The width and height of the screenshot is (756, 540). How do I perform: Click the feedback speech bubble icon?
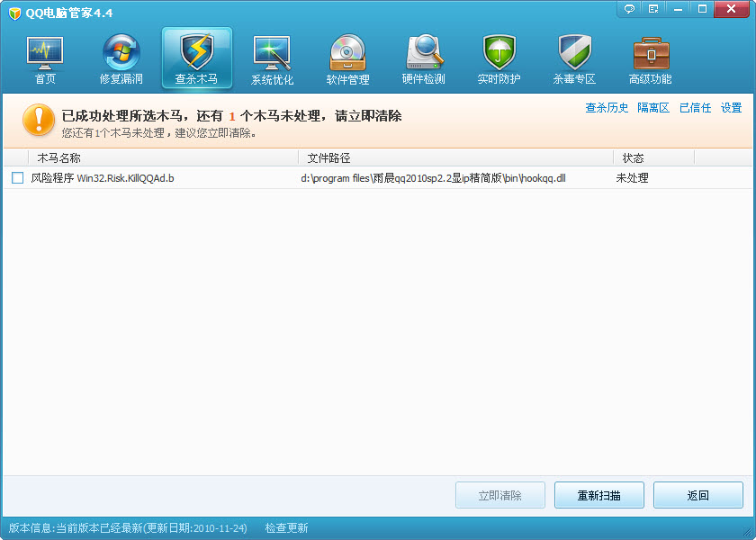(x=629, y=9)
